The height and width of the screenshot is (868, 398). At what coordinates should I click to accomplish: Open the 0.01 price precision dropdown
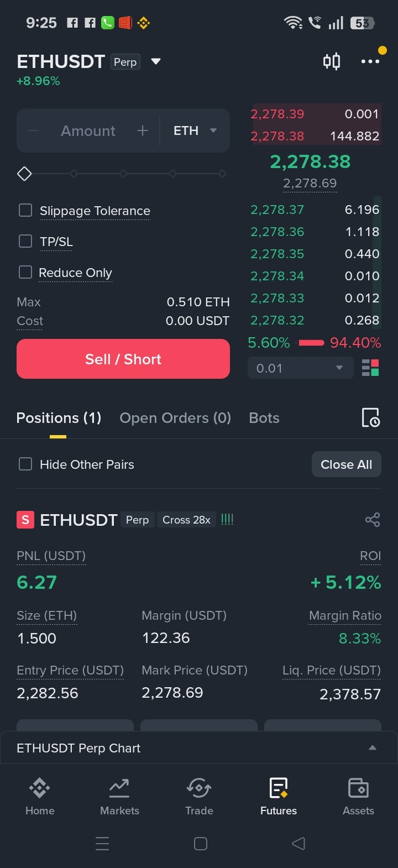click(x=300, y=368)
